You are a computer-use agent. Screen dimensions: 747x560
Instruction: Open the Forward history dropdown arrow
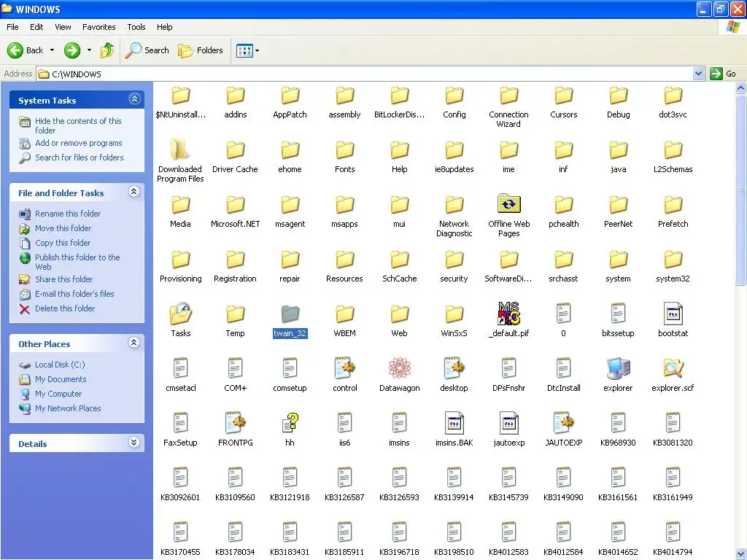(x=89, y=50)
